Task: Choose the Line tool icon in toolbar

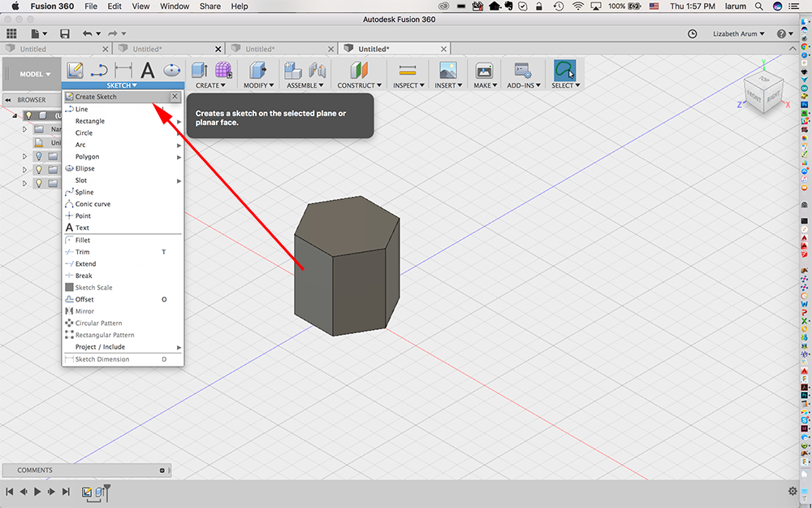Action: 99,70
